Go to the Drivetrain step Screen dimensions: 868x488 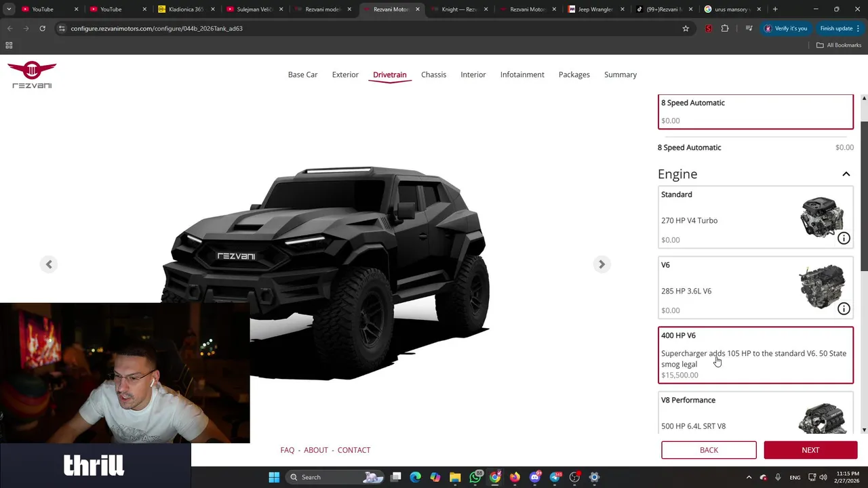(x=390, y=75)
